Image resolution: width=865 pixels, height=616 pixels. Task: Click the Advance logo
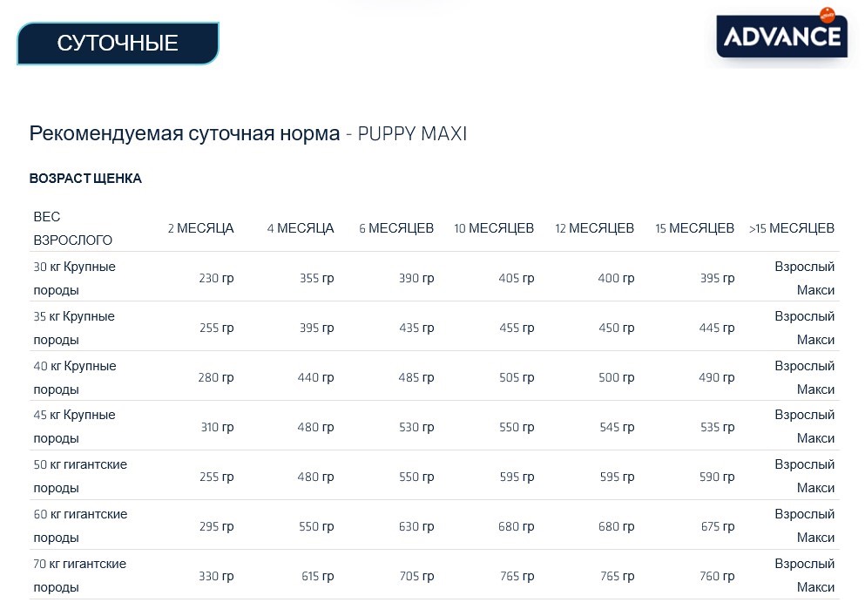pos(781,35)
